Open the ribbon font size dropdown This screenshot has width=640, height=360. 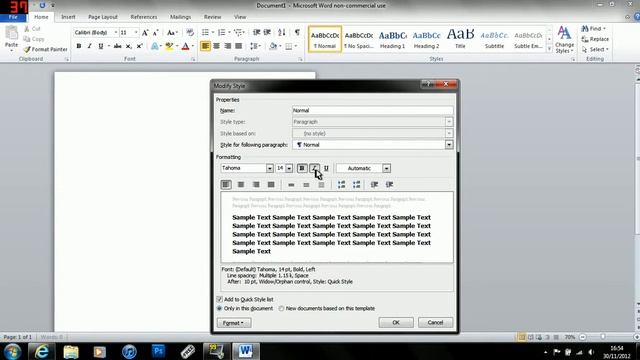136,33
